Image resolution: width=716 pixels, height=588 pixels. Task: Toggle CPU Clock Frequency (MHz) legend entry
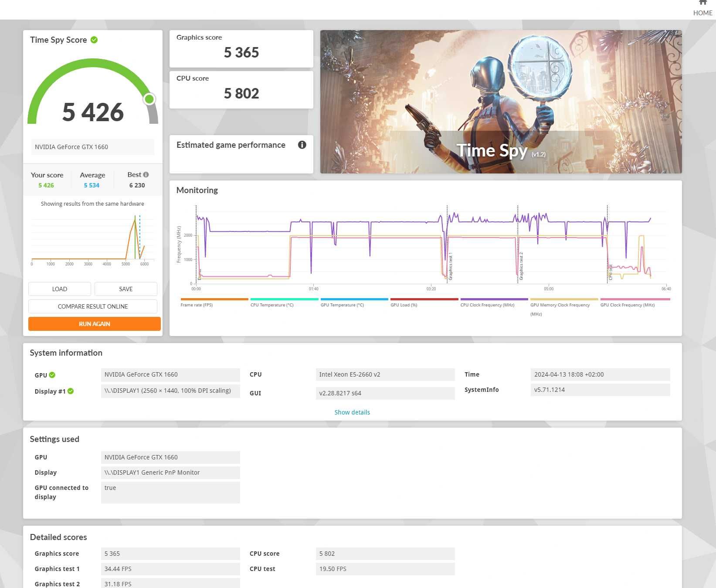pos(494,302)
